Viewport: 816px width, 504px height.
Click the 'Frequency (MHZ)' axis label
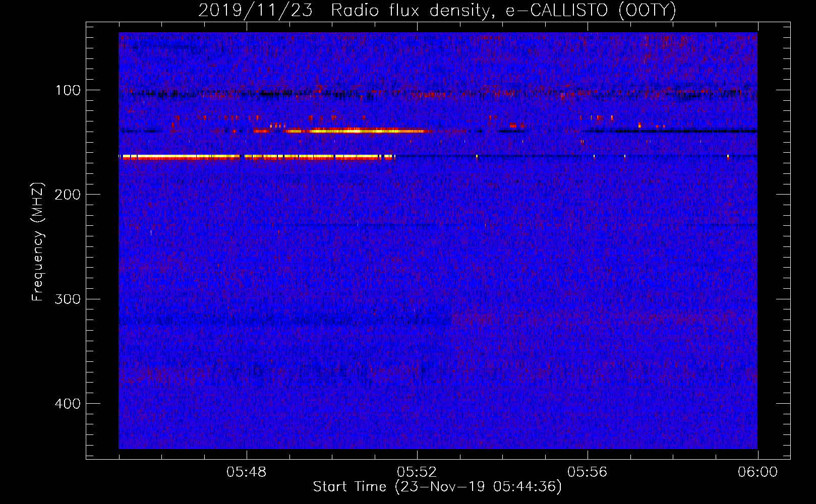38,242
